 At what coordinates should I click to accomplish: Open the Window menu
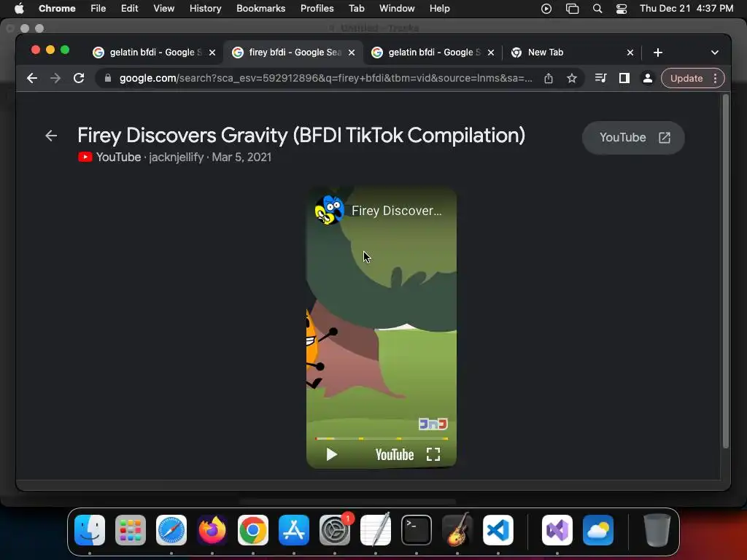pos(397,9)
